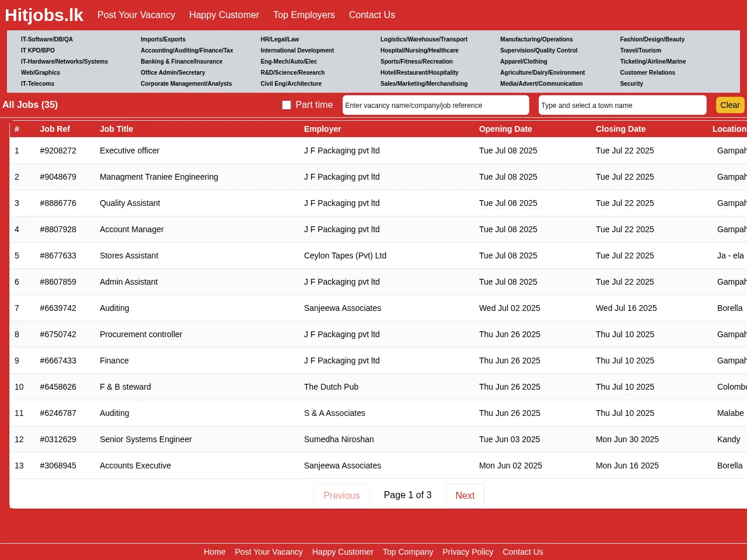Click the disabled Previous page button
747x560 pixels.
(x=341, y=495)
